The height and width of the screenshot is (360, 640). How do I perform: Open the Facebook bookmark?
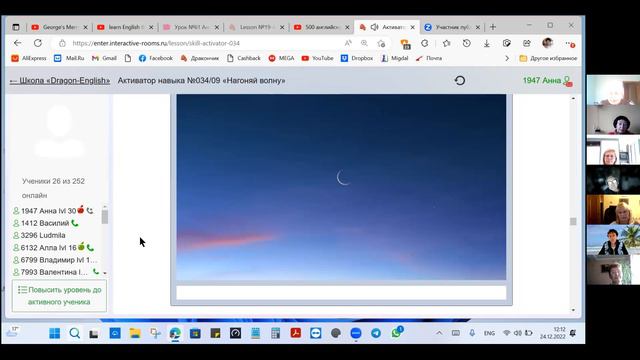[156, 58]
